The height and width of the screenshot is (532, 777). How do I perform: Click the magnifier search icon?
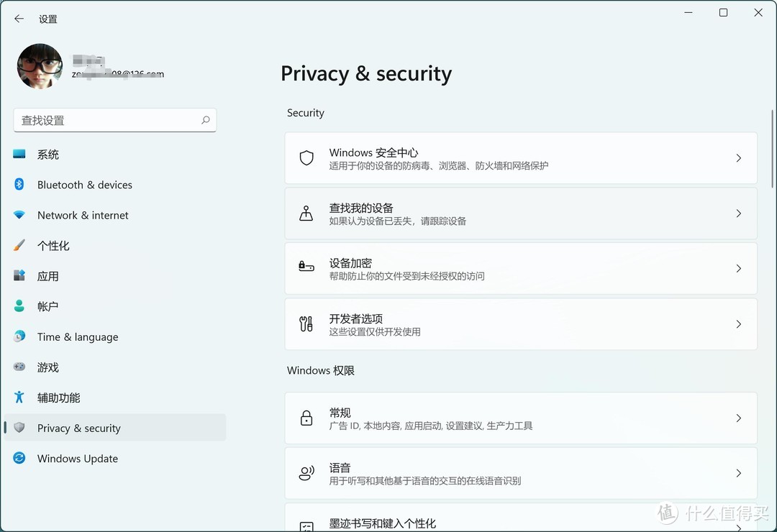[205, 120]
